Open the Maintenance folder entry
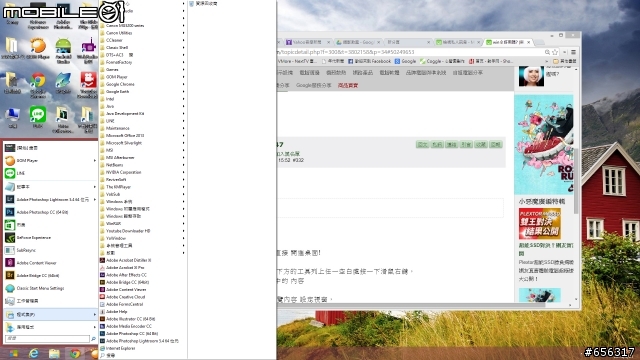The image size is (640, 360). coord(142,128)
